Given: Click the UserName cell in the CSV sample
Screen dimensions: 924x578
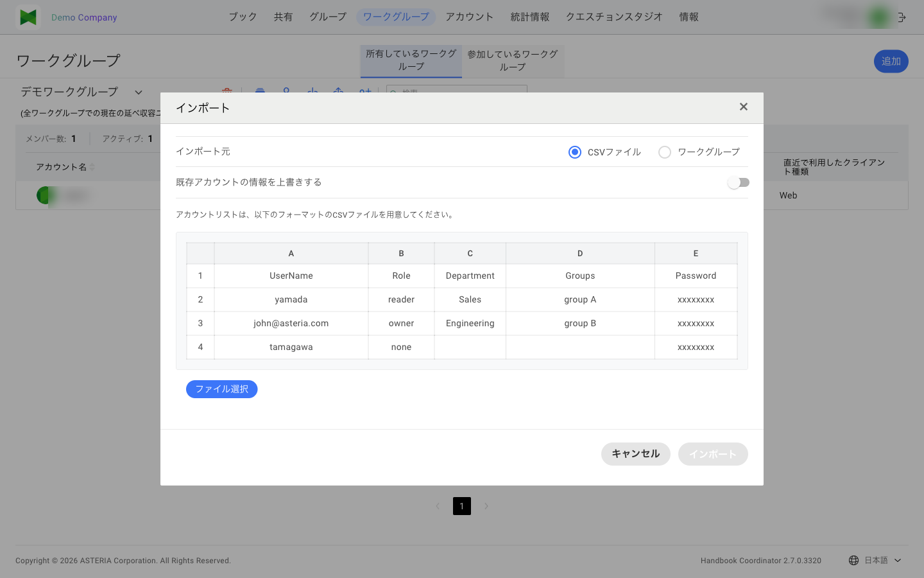Looking at the screenshot, I should 291,276.
